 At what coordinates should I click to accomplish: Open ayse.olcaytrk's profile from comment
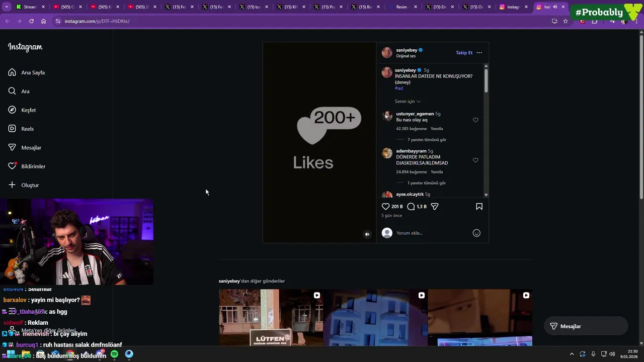click(410, 194)
